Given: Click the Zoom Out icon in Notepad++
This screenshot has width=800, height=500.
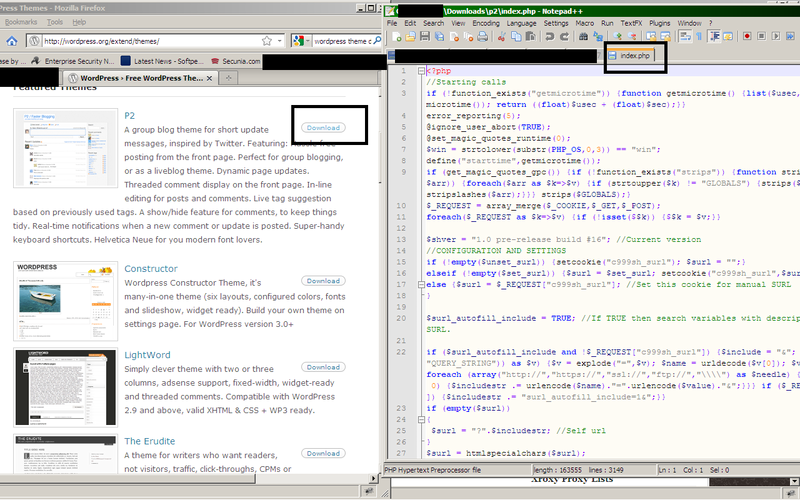Looking at the screenshot, I should [632, 36].
